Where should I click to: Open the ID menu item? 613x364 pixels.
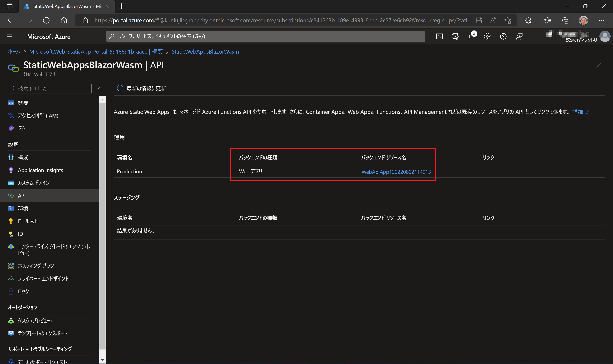20,234
